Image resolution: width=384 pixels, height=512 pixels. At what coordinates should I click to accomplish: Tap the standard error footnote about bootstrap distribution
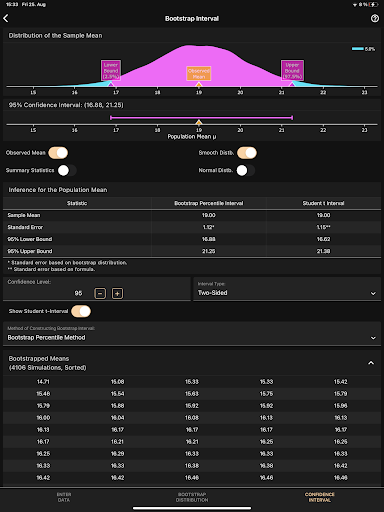click(67, 263)
